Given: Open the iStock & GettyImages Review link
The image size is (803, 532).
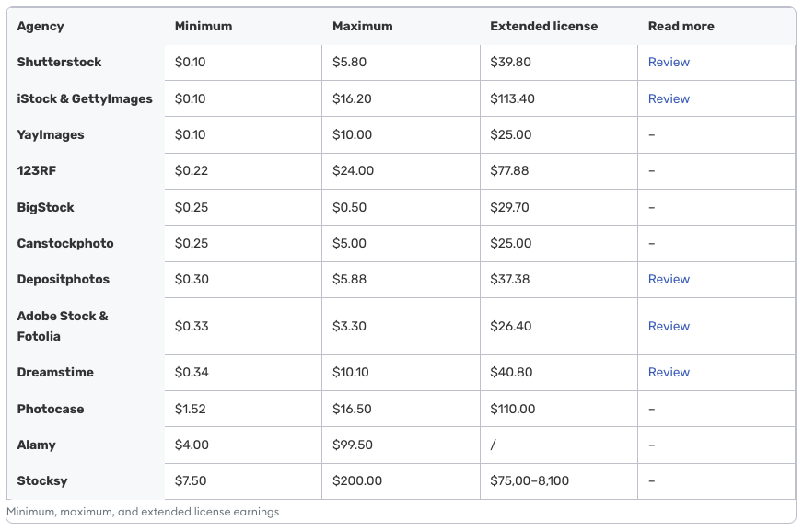Looking at the screenshot, I should coord(669,98).
